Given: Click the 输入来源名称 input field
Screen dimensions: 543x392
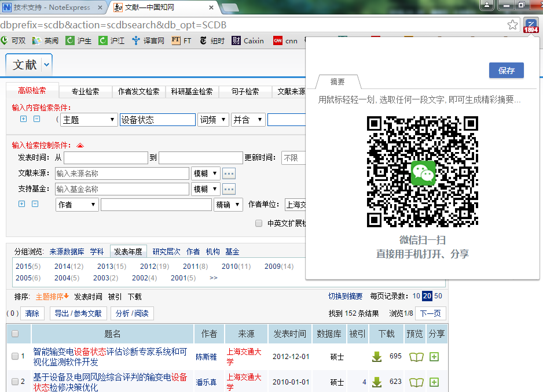Looking at the screenshot, I should pyautogui.click(x=122, y=173).
